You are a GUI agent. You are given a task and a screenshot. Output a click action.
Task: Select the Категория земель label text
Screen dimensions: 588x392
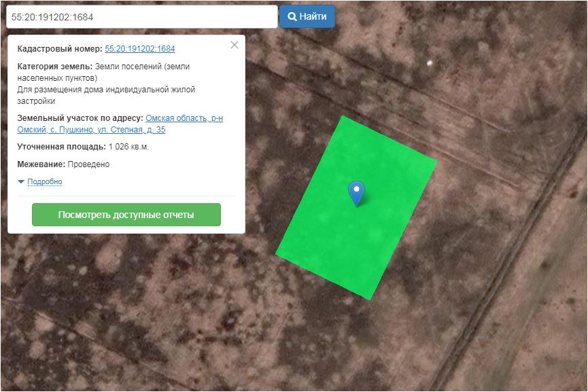tap(55, 67)
